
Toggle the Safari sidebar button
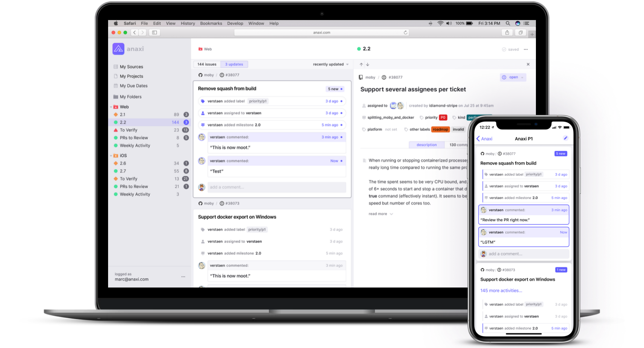point(155,33)
